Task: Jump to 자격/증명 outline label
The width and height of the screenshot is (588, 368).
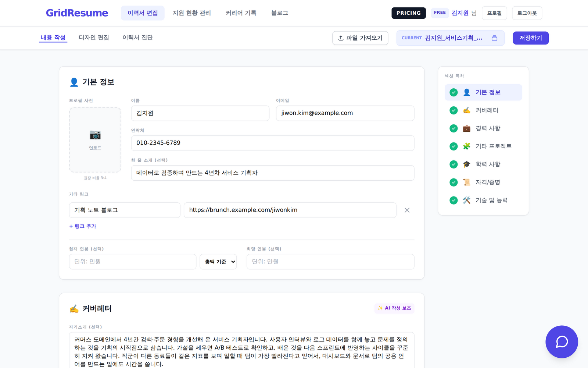Action: pos(488,183)
